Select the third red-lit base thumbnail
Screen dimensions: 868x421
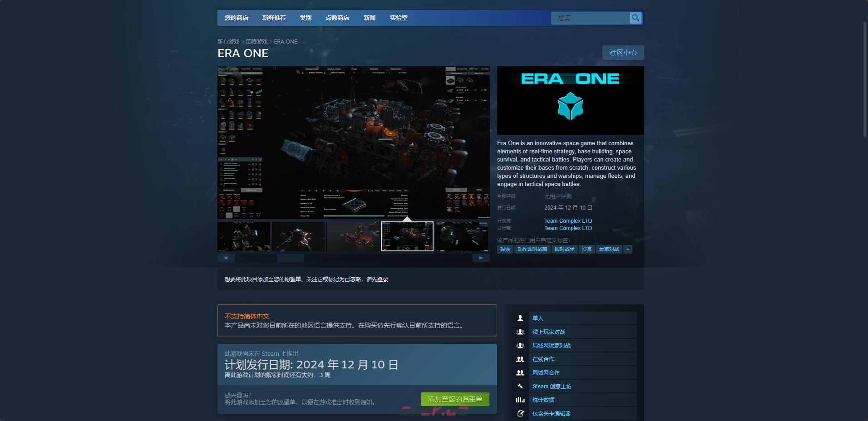click(x=353, y=236)
